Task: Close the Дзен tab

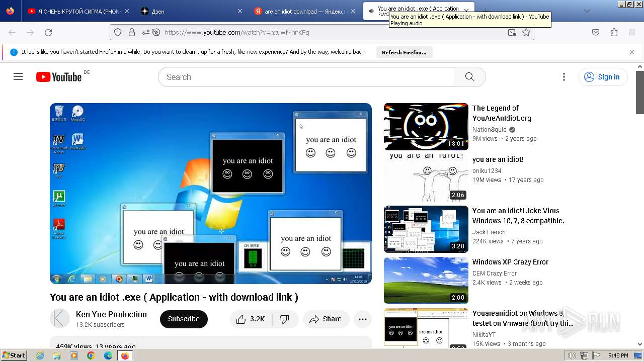Action: [x=240, y=11]
